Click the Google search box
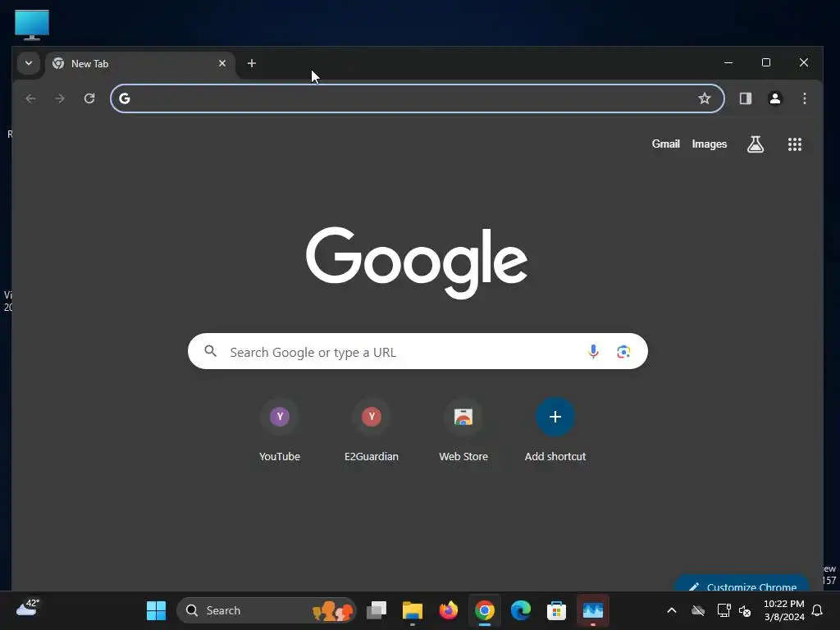This screenshot has width=840, height=630. pos(418,351)
